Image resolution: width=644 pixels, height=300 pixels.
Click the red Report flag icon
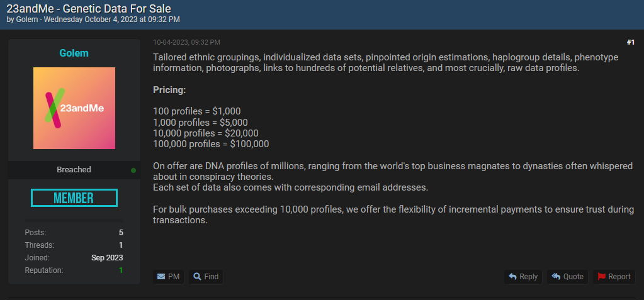(601, 277)
